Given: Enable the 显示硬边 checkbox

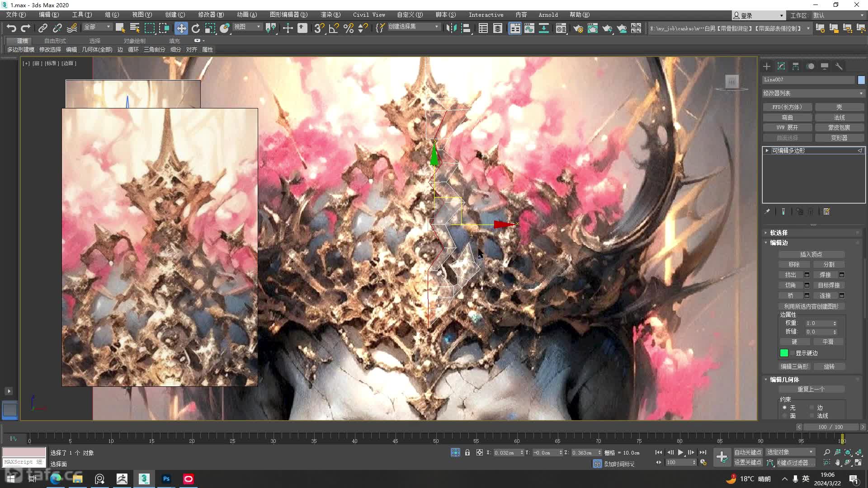Looking at the screenshot, I should [x=792, y=353].
